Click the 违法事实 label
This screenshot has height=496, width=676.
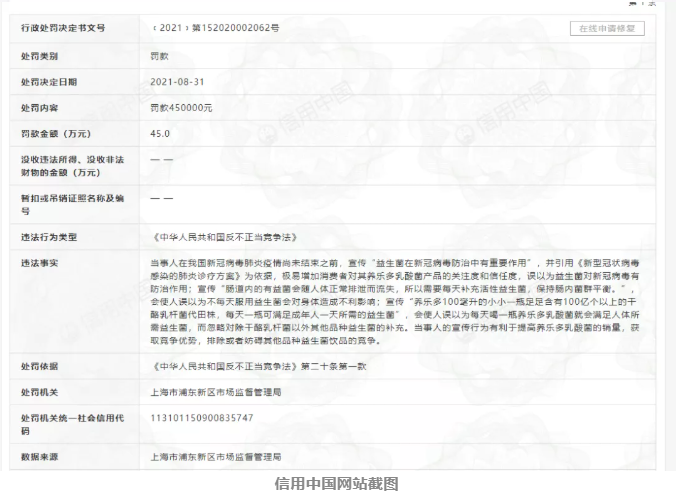(x=39, y=263)
